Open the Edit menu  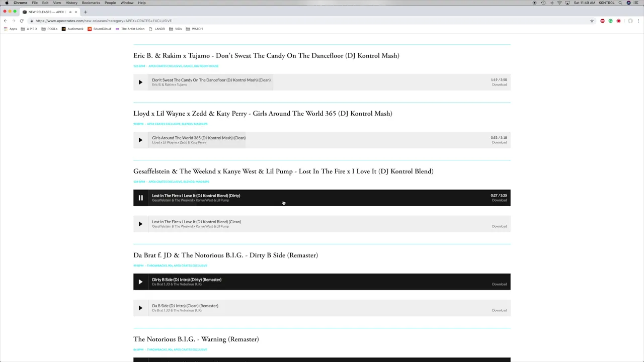click(45, 3)
